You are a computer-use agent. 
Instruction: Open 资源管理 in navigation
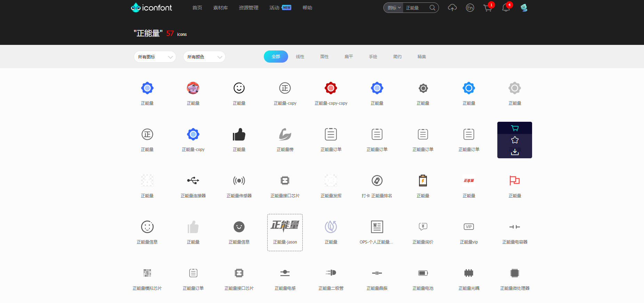[249, 8]
